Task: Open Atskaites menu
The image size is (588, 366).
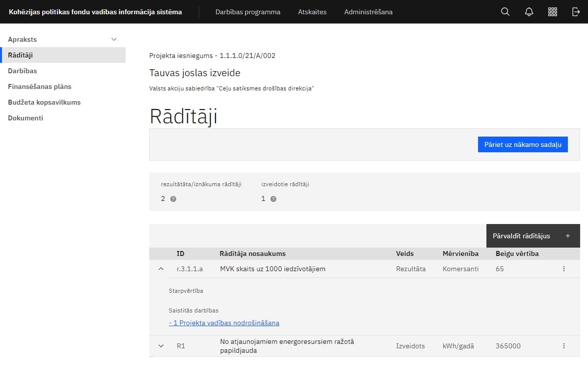Action: (x=312, y=12)
